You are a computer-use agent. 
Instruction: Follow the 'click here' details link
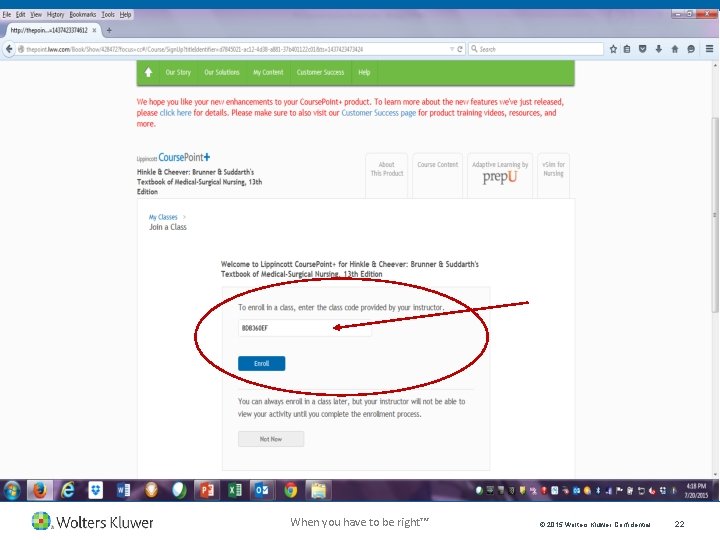point(175,113)
